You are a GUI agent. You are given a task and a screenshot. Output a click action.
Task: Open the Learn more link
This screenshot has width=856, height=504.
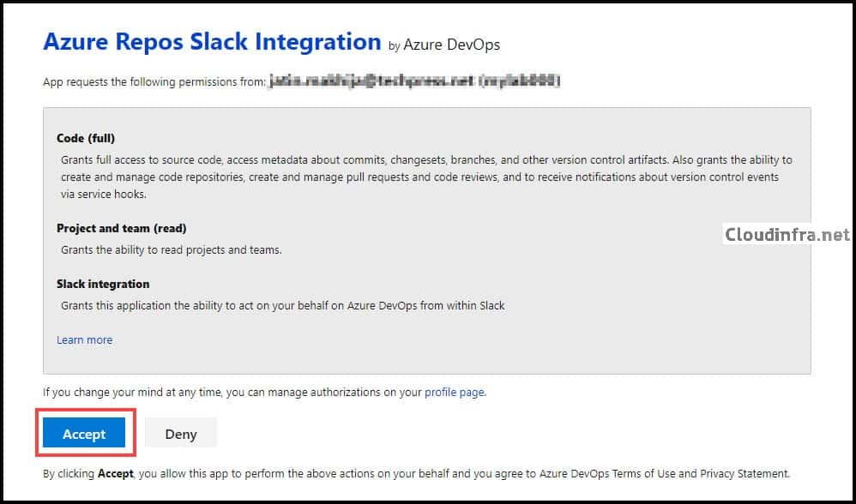pyautogui.click(x=85, y=339)
